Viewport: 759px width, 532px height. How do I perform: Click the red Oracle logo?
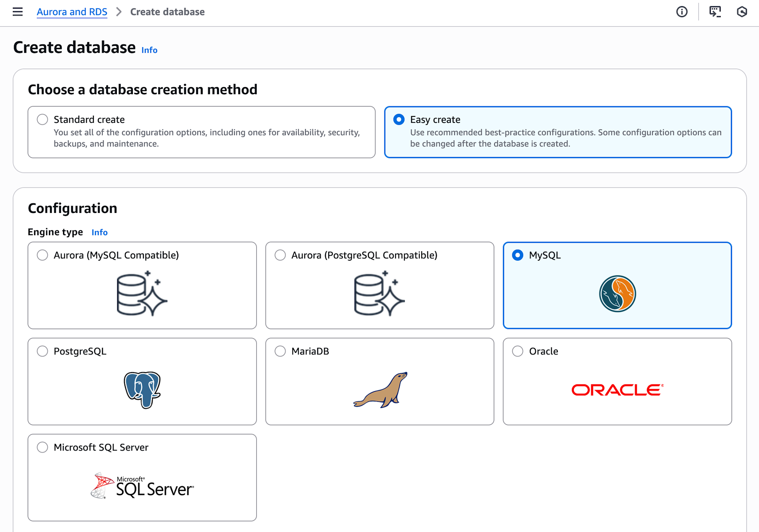pyautogui.click(x=617, y=390)
